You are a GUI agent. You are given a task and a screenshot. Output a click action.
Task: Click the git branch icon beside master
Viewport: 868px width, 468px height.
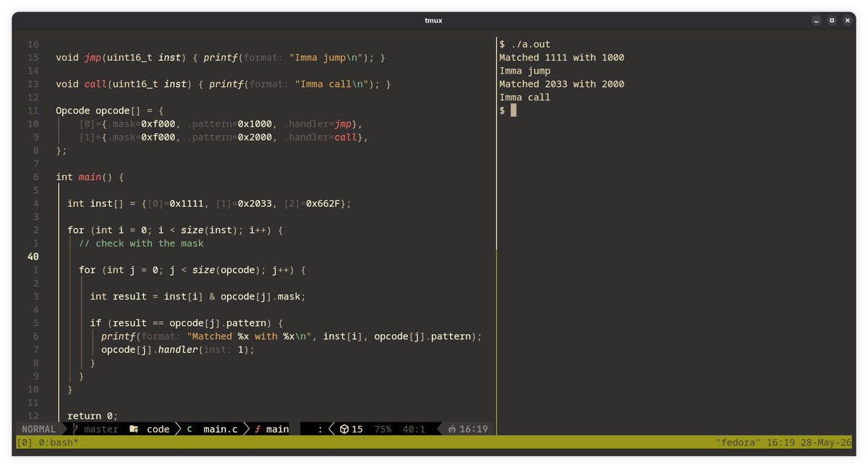click(76, 429)
